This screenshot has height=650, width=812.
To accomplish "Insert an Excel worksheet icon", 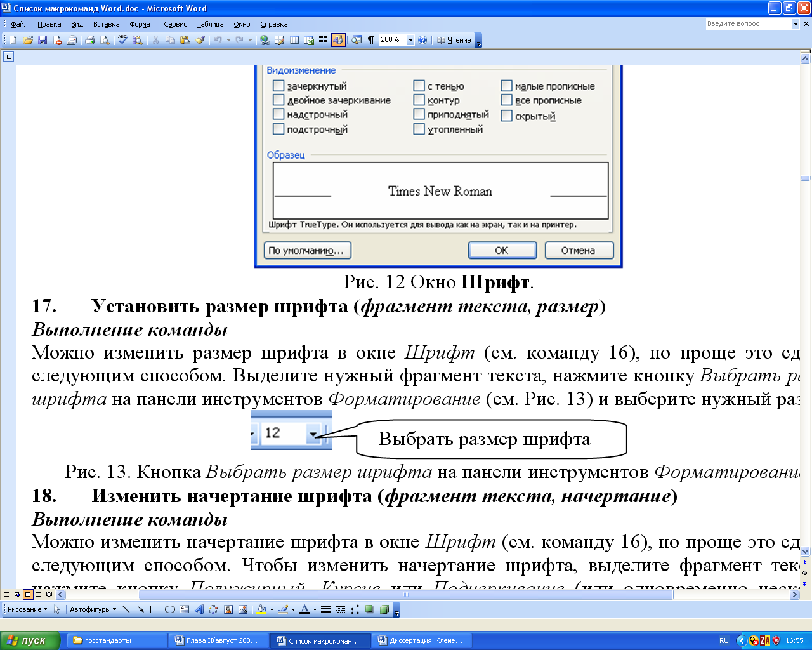I will pyautogui.click(x=309, y=40).
